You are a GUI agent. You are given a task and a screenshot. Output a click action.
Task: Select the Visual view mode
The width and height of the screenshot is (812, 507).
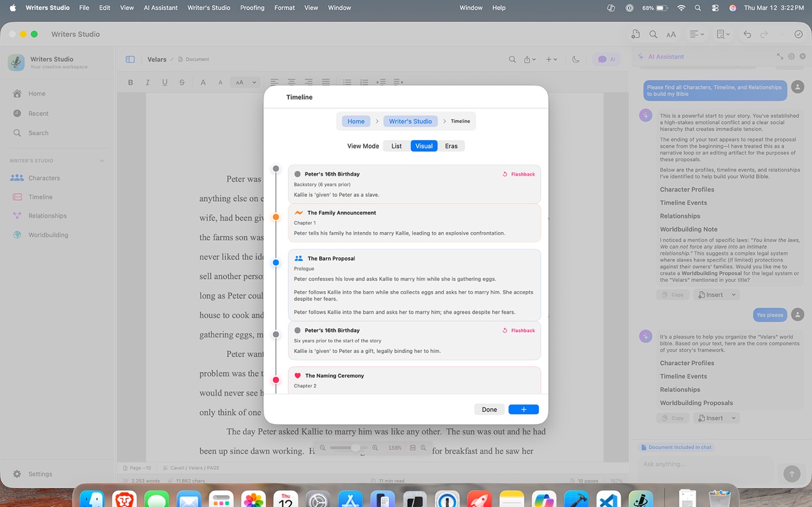coord(424,146)
